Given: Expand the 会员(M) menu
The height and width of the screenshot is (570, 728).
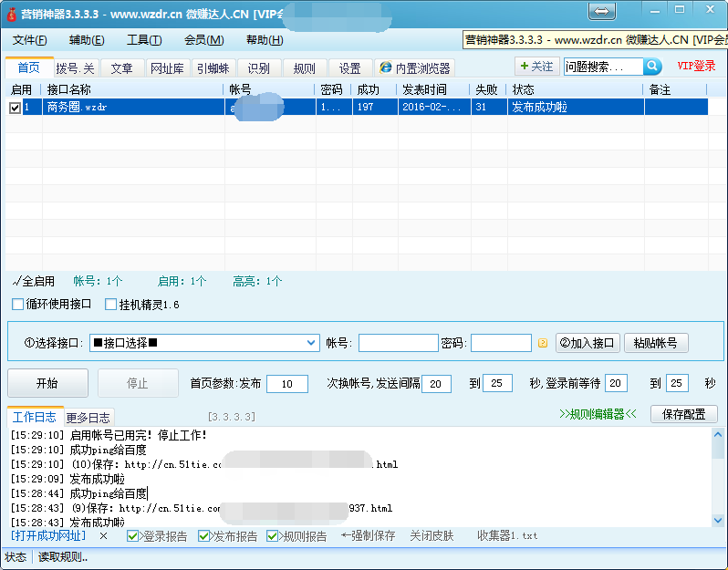Looking at the screenshot, I should [203, 40].
